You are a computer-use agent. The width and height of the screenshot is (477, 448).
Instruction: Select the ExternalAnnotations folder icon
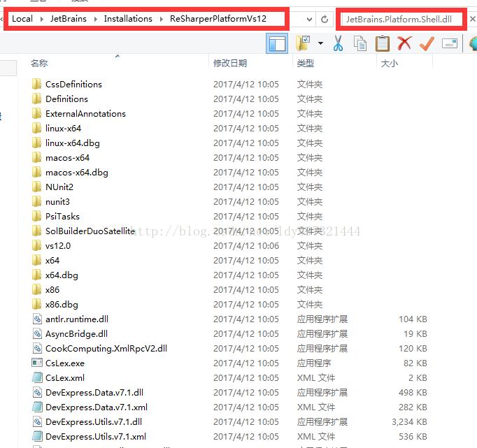(x=36, y=113)
